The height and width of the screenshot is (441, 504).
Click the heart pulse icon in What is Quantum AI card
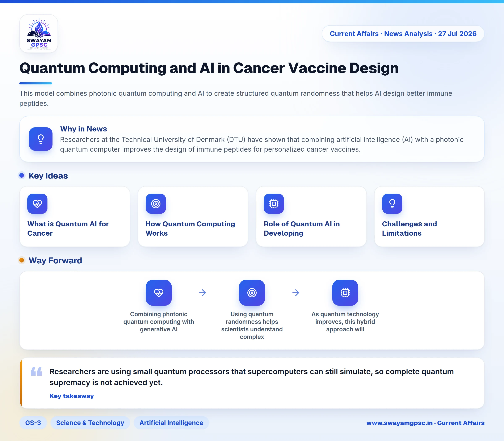(x=37, y=204)
